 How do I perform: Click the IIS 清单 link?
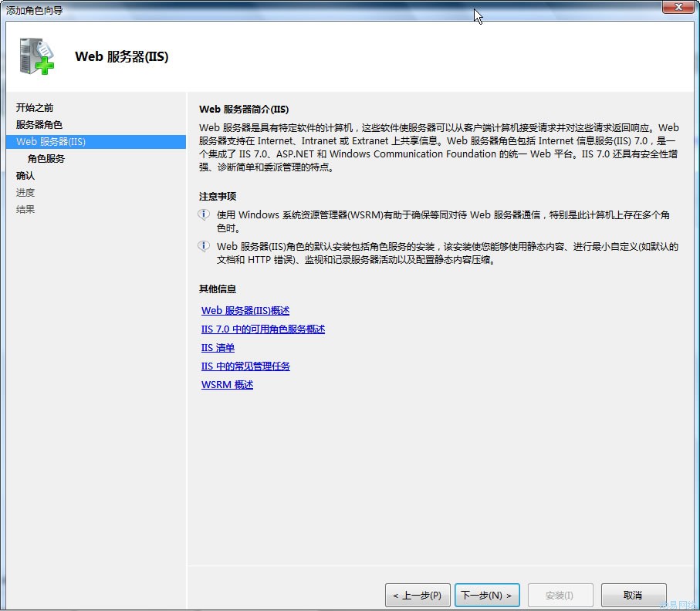(x=218, y=348)
